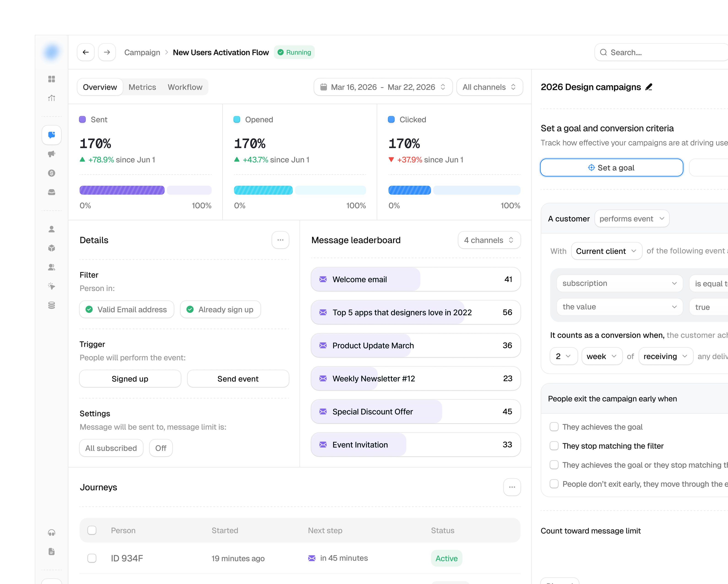Click the Running status badge
The height and width of the screenshot is (584, 728).
coord(294,52)
